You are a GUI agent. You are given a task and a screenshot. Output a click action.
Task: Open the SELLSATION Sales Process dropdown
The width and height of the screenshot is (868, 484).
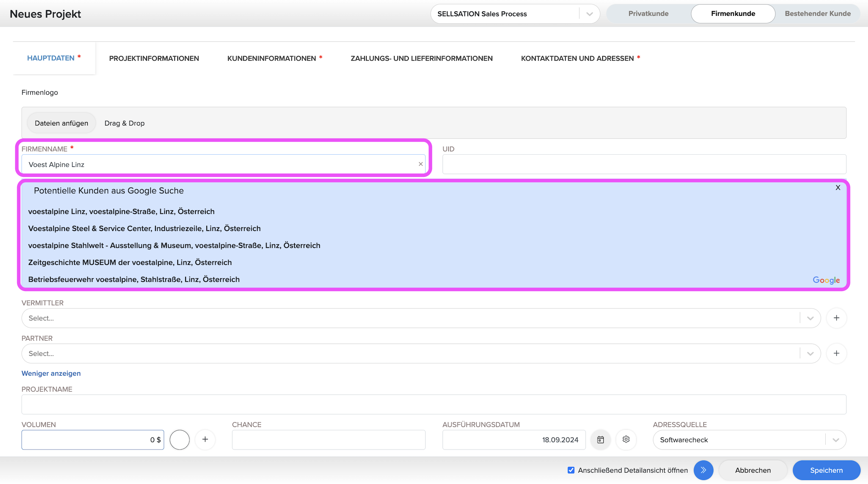[x=515, y=14]
